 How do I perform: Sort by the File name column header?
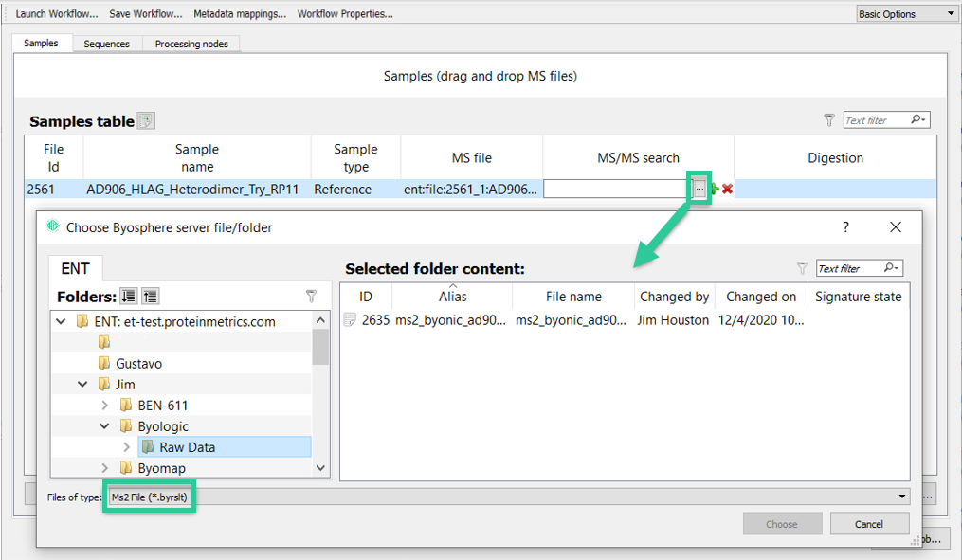click(x=573, y=297)
